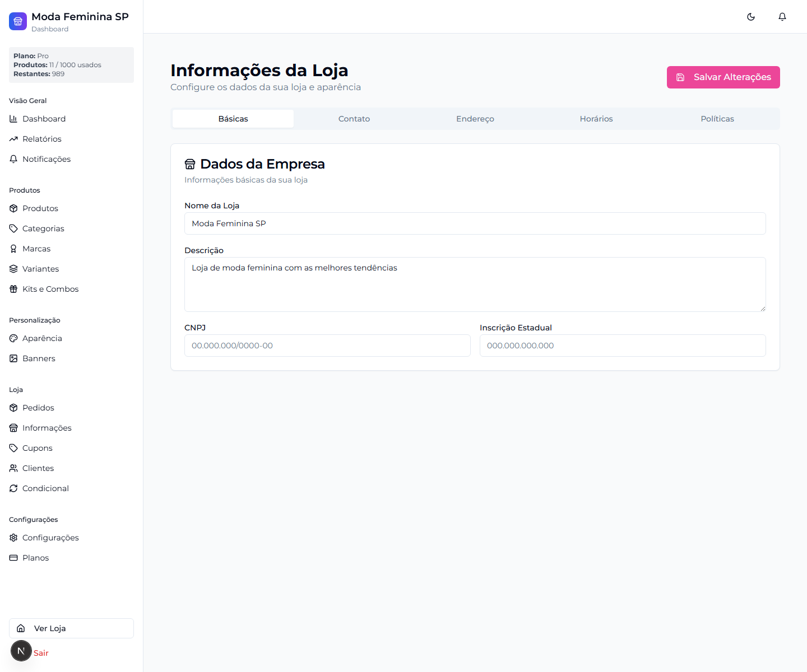Click the 'Restantes: 989' text

click(39, 74)
